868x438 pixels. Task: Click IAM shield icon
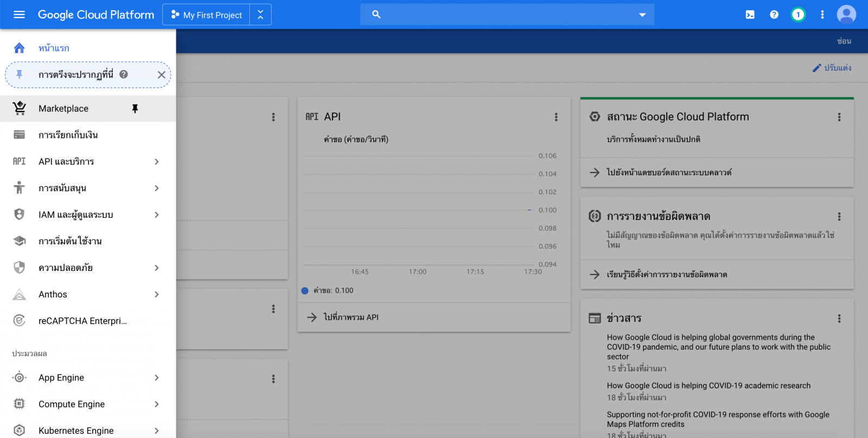tap(19, 214)
